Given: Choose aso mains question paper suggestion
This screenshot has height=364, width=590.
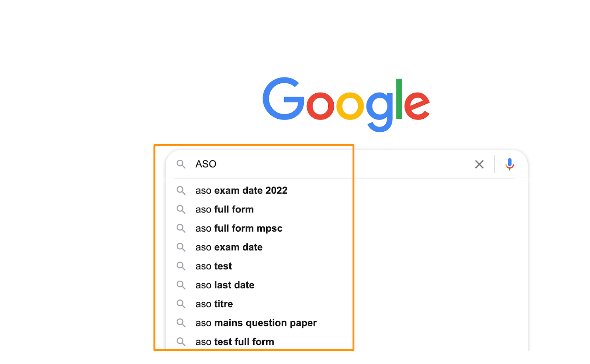Looking at the screenshot, I should coord(256,323).
